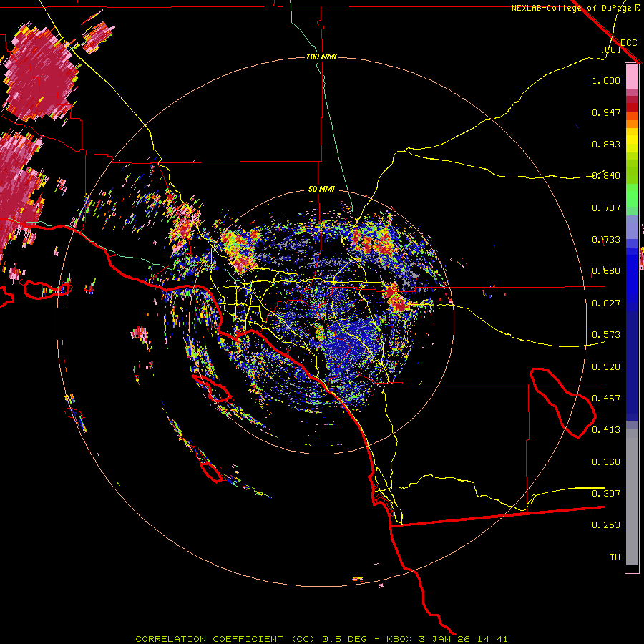Click the 0.733 scale value

click(x=606, y=240)
